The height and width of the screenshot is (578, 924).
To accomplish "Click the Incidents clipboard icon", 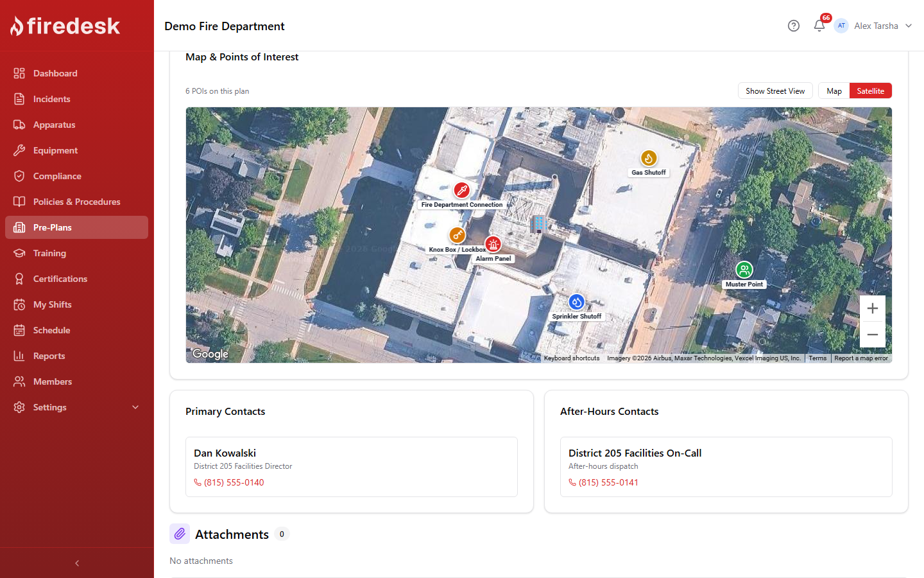I will (19, 99).
